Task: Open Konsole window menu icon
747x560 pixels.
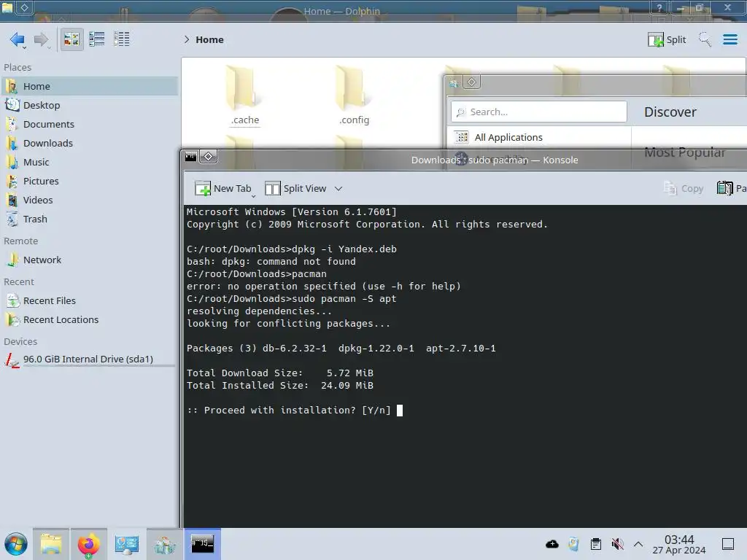Action: tap(190, 157)
